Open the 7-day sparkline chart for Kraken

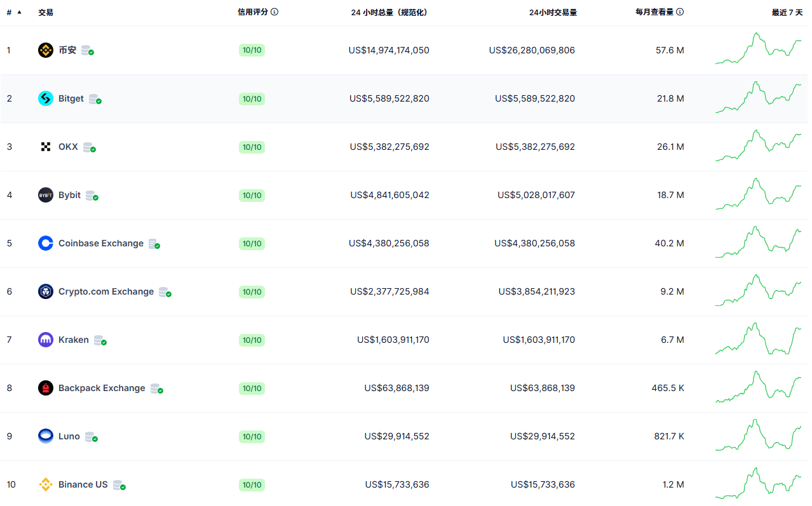pos(759,338)
